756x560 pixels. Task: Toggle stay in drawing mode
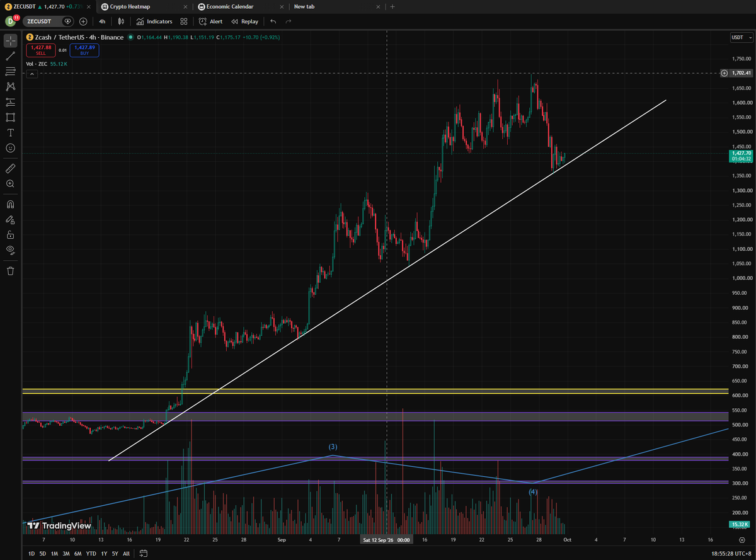[x=10, y=220]
